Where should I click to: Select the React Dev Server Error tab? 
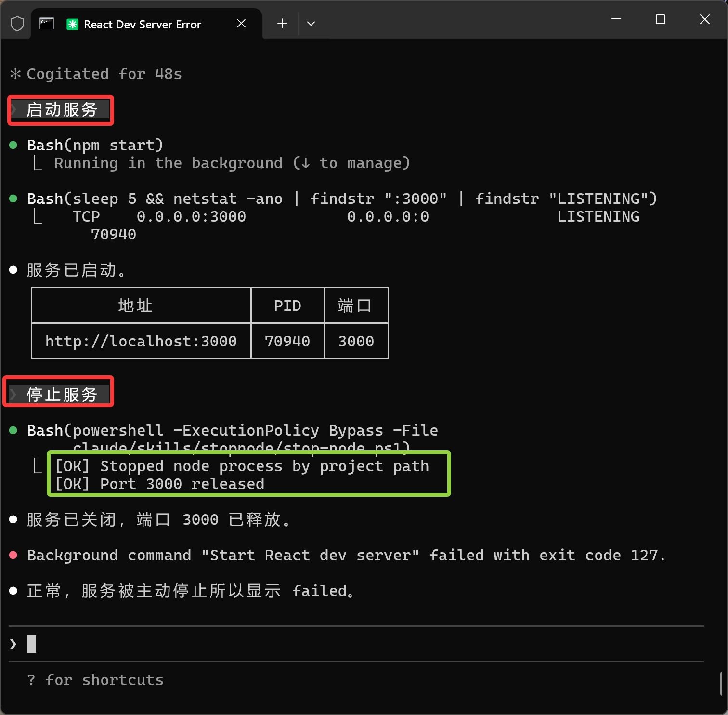pos(142,24)
